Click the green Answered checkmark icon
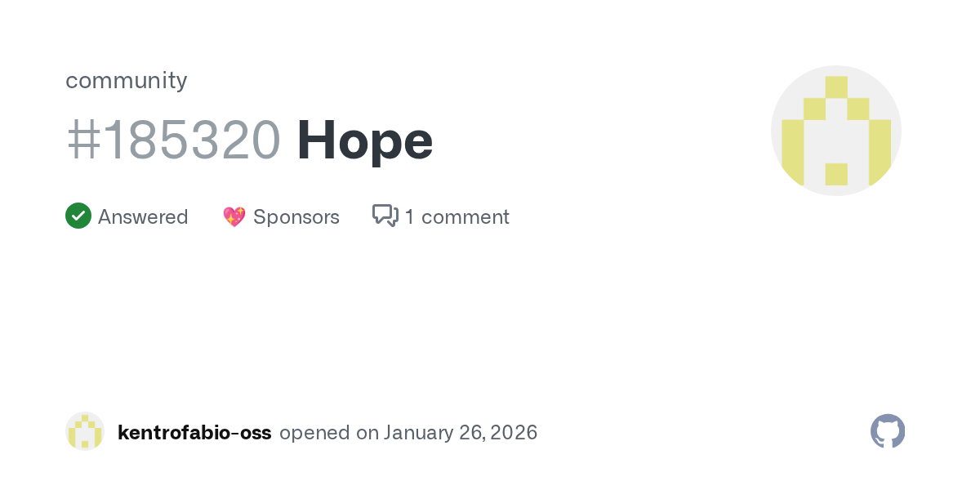The image size is (980, 490). pyautogui.click(x=78, y=216)
